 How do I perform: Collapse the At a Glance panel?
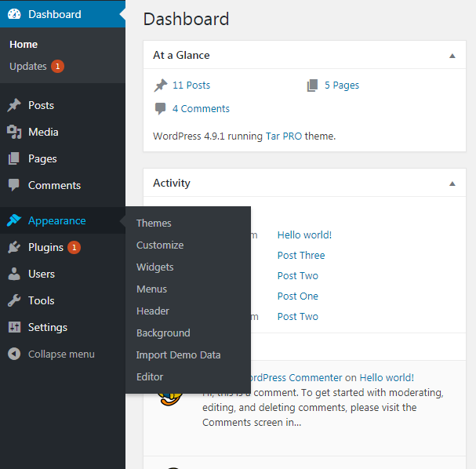pyautogui.click(x=452, y=56)
